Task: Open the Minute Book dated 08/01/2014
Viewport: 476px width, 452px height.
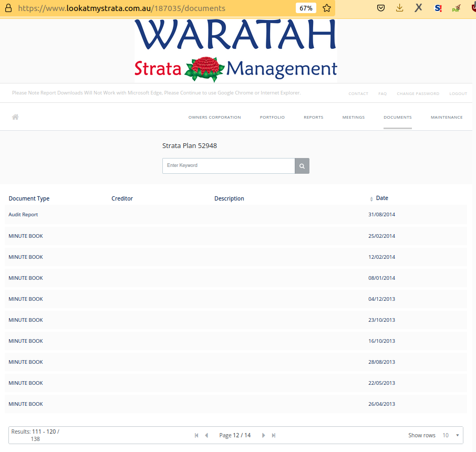Action: coord(26,278)
